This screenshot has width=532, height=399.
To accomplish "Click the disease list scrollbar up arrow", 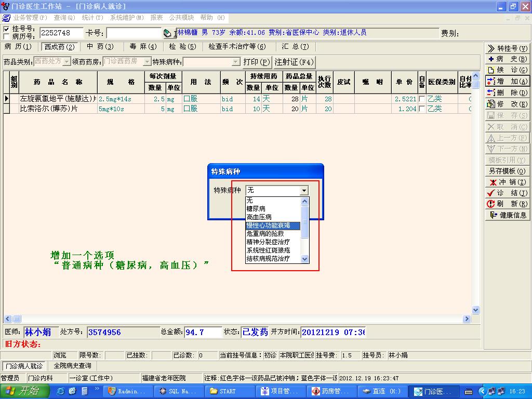I will click(x=304, y=201).
